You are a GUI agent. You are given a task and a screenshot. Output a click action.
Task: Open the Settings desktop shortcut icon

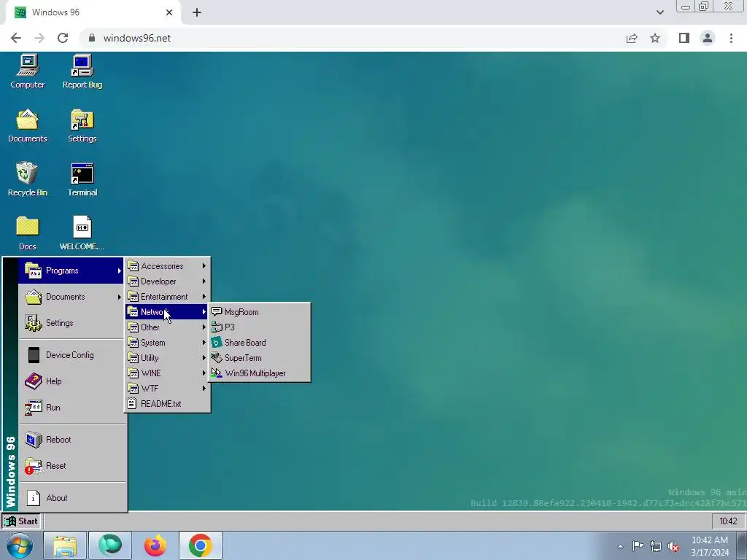pos(82,125)
